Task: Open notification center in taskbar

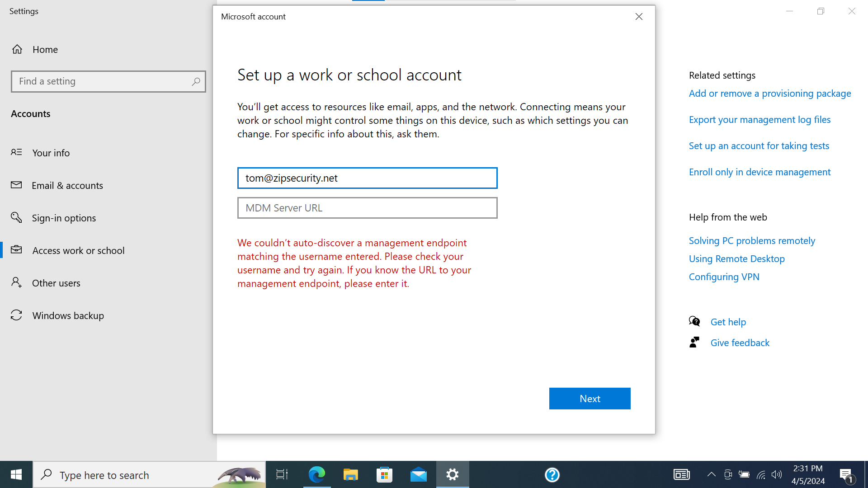Action: (x=846, y=474)
